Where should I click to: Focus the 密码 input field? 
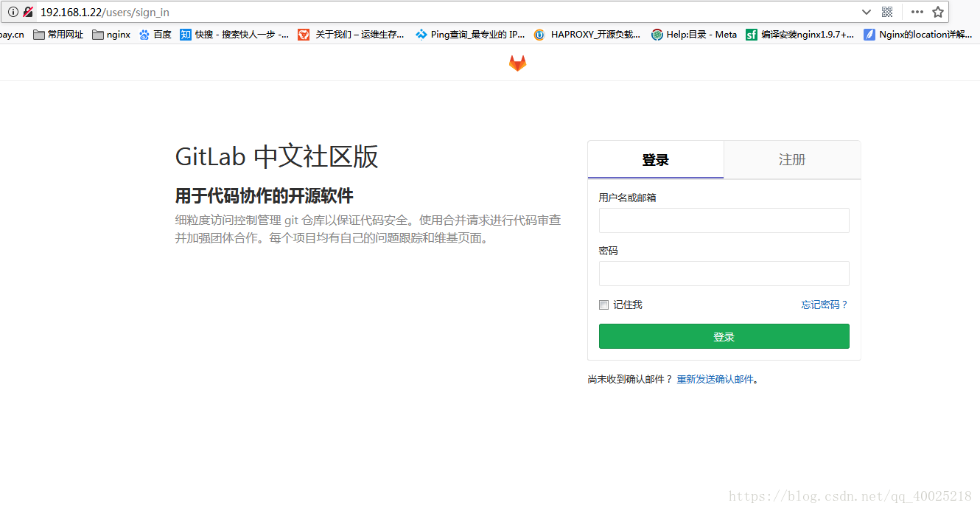pyautogui.click(x=724, y=274)
